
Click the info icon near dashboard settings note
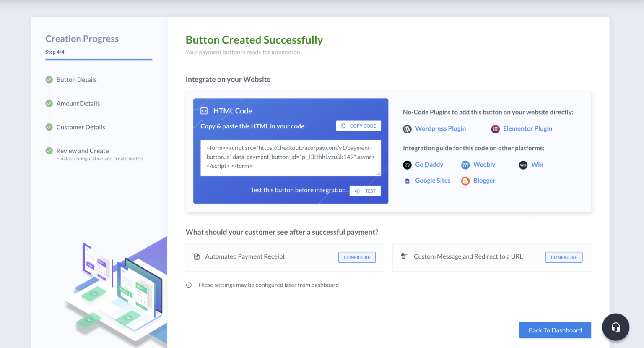click(x=189, y=285)
